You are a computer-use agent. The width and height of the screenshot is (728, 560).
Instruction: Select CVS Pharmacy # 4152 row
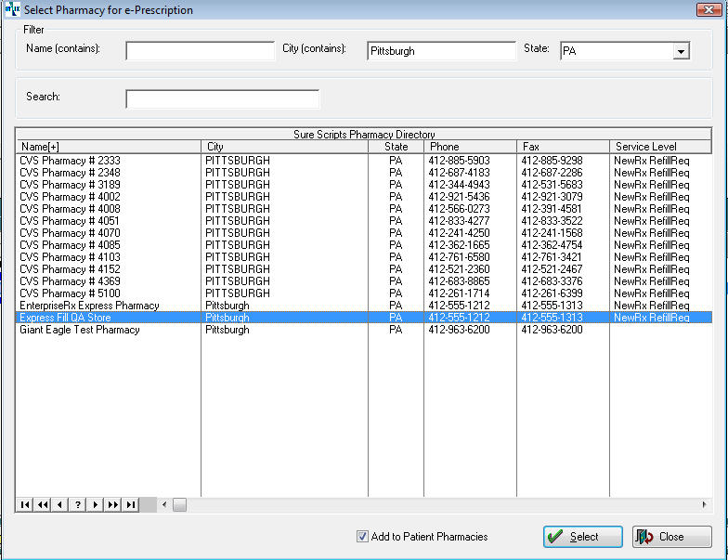tap(364, 269)
